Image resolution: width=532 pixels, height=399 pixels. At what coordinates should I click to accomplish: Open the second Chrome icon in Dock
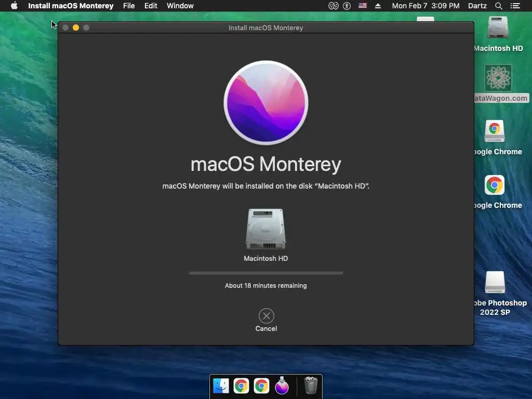coord(261,386)
